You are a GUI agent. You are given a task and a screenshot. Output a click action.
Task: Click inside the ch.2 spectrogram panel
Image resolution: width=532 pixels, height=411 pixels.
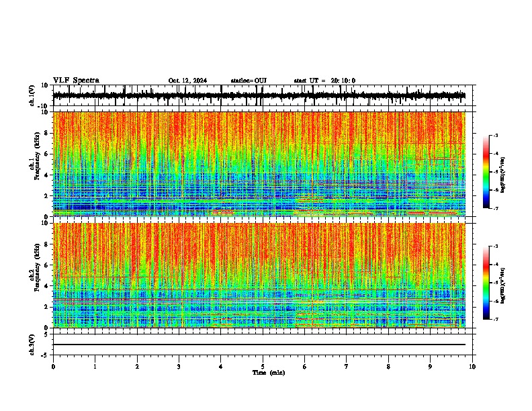259,275
